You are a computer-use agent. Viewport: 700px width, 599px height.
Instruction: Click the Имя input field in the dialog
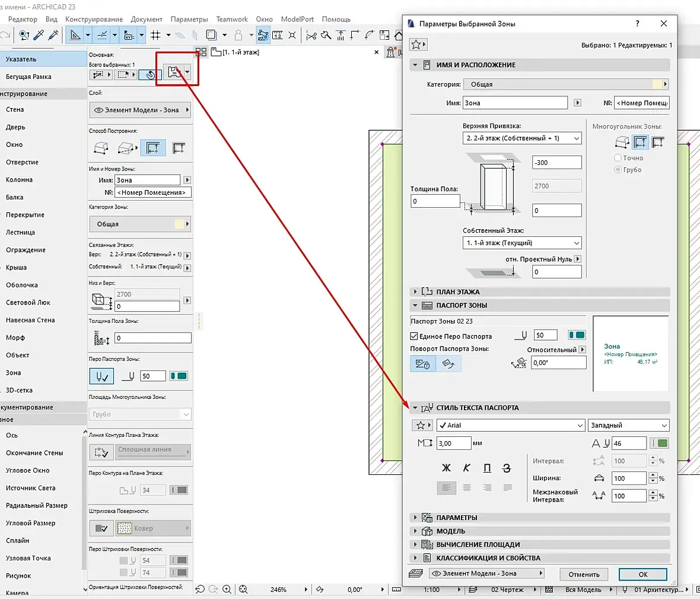pos(515,103)
